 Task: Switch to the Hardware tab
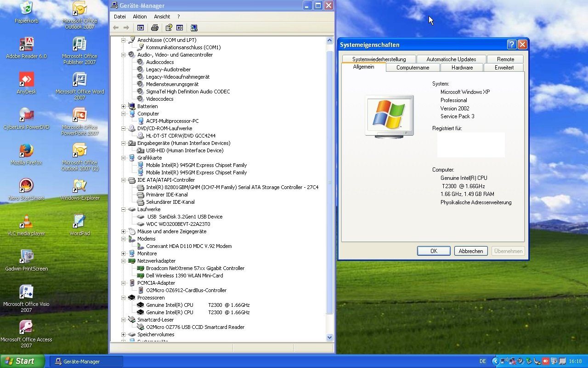(462, 68)
